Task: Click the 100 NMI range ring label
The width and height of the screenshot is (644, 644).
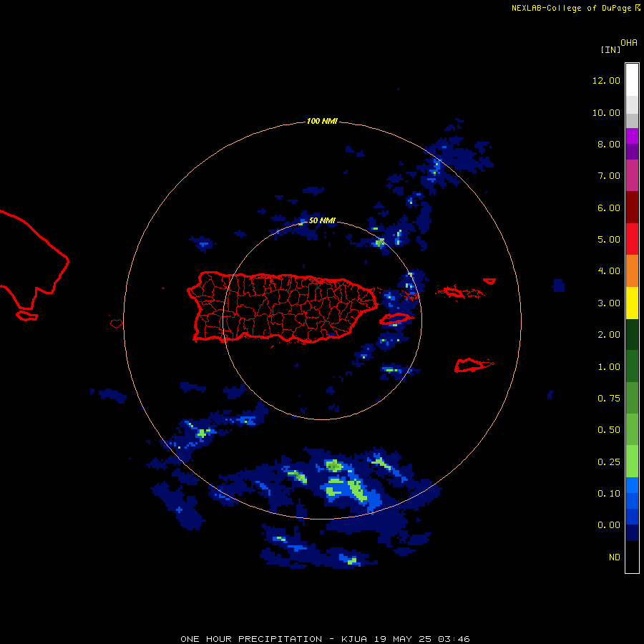Action: click(322, 121)
